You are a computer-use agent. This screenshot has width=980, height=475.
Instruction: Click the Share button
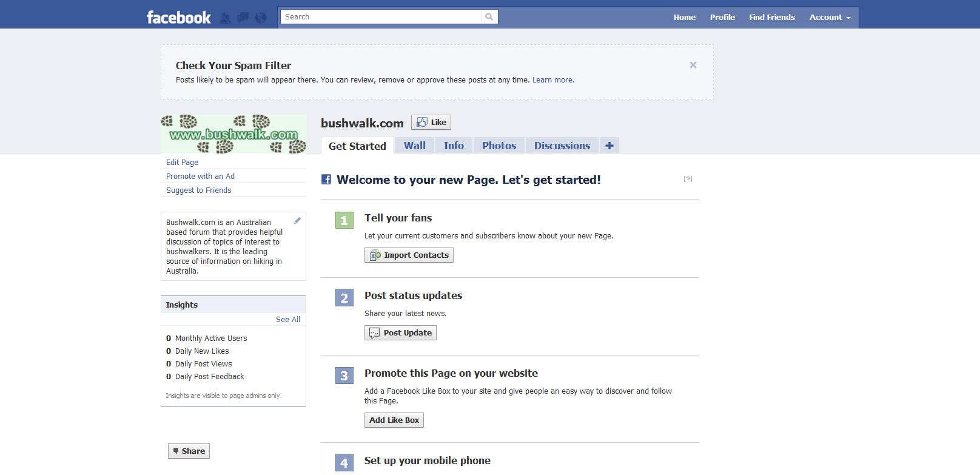pyautogui.click(x=189, y=451)
